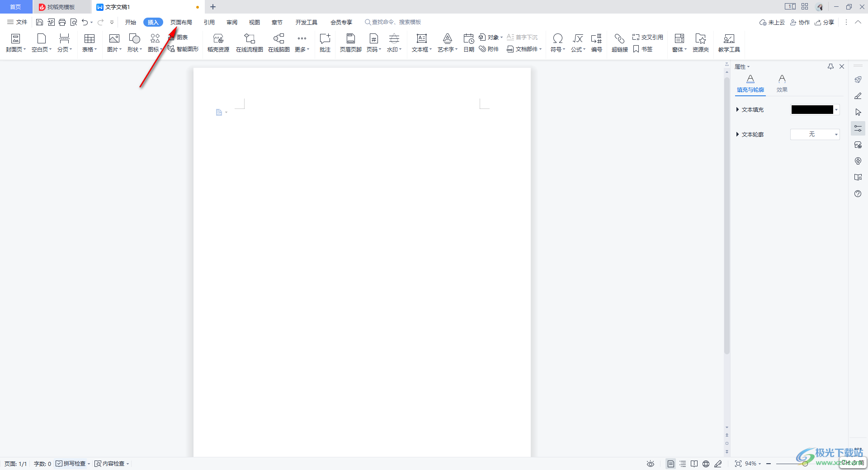Insert a comment (批注)
Viewport: 868px width, 470px height.
pyautogui.click(x=325, y=43)
